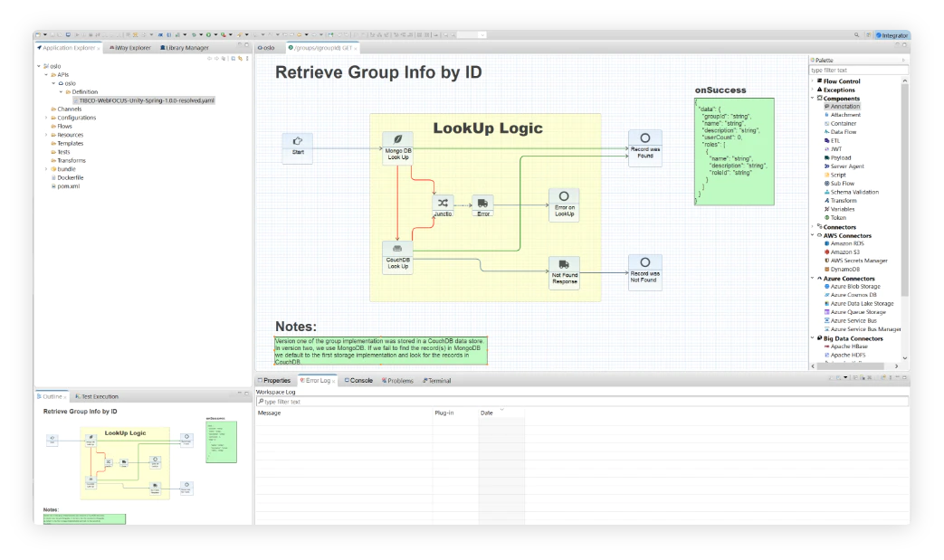The width and height of the screenshot is (944, 560).
Task: Pick Transform from the palette
Action: tap(843, 200)
